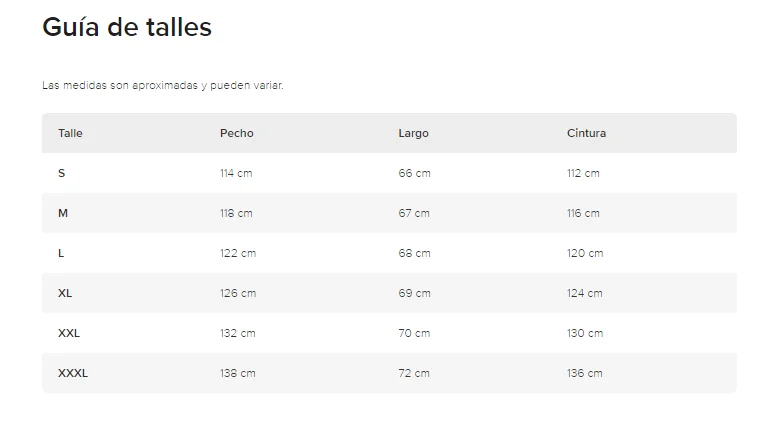Select the Talle column header
The image size is (778, 429).
(70, 133)
